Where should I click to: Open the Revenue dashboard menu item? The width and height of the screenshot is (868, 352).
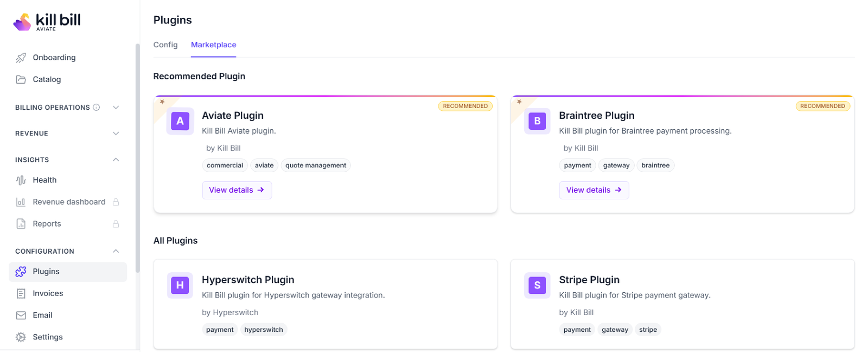click(x=68, y=202)
